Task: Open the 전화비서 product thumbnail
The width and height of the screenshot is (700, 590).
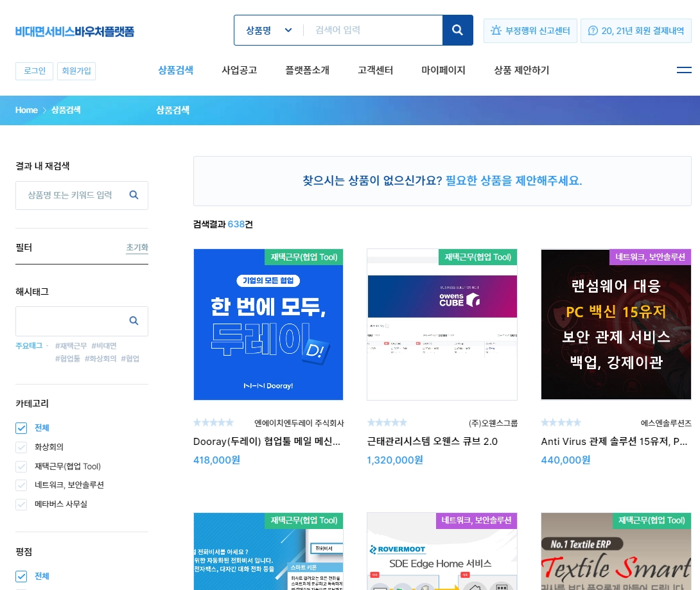Action: (x=268, y=551)
